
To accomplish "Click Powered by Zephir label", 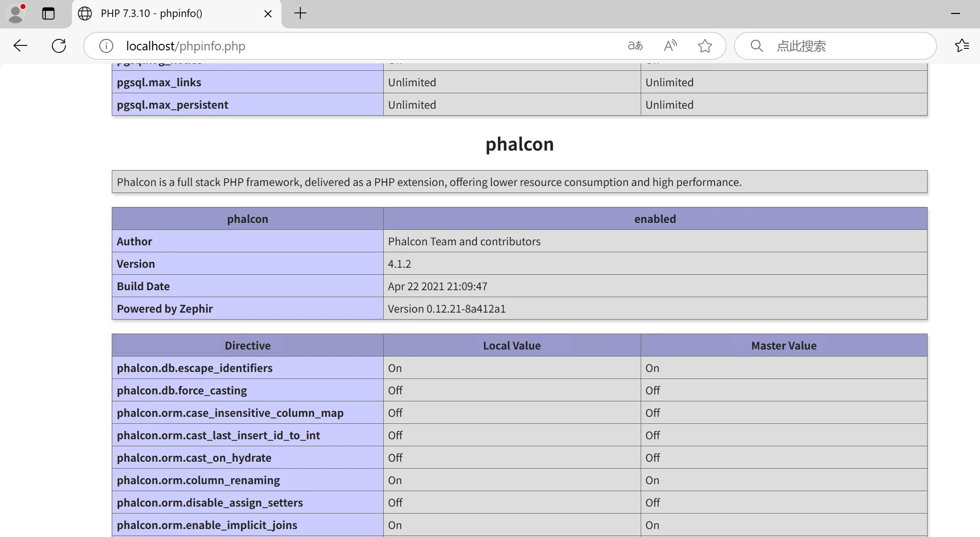I will click(165, 309).
